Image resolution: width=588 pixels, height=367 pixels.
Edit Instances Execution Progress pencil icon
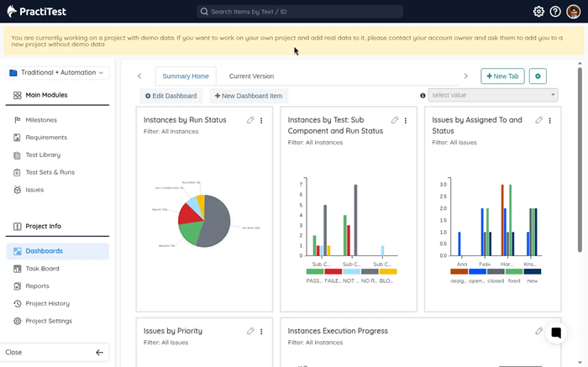(x=539, y=331)
